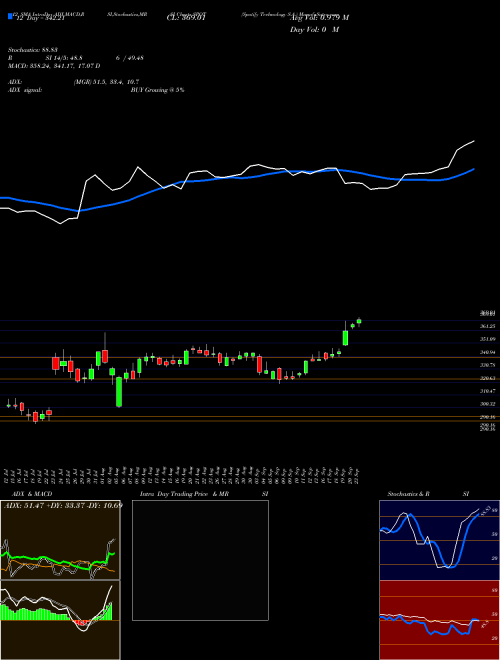Click the white price line's final peak

click(x=474, y=141)
